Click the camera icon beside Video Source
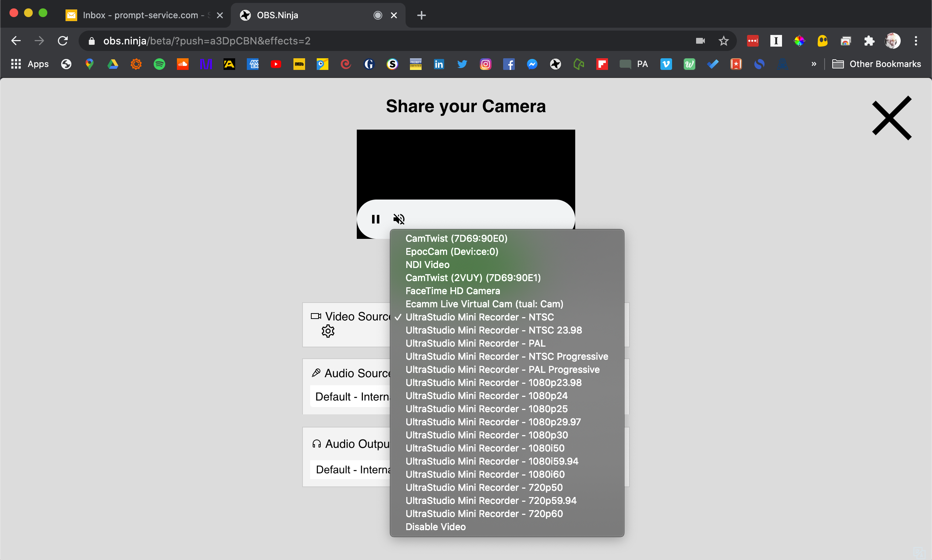Screen dimensions: 932x560 (x=316, y=316)
